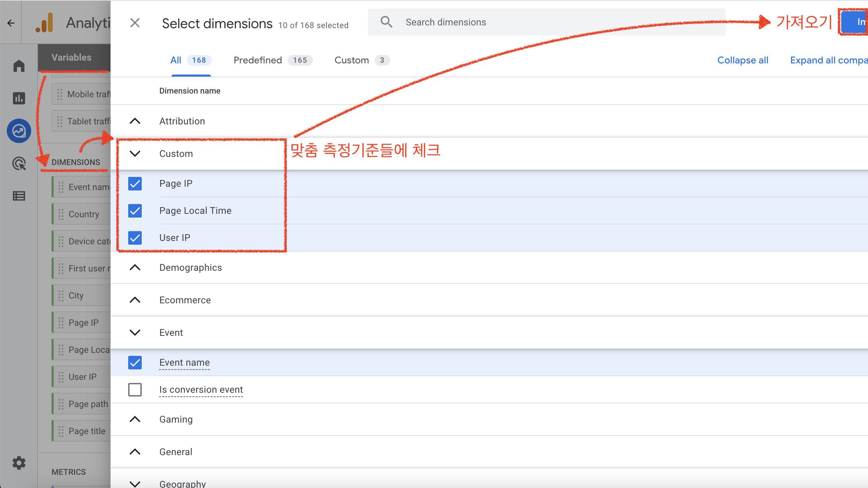Screen dimensions: 868x488
Task: Close the Select dimensions dialog
Action: click(x=135, y=23)
